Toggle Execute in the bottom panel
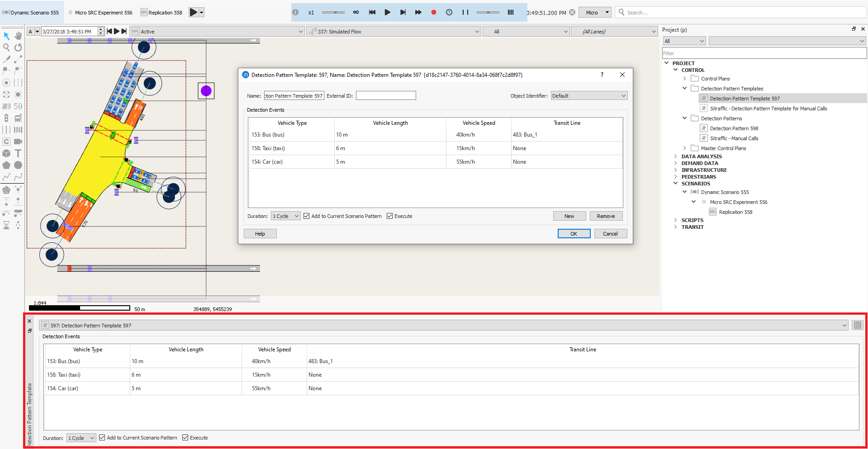This screenshot has height=449, width=868. point(185,438)
